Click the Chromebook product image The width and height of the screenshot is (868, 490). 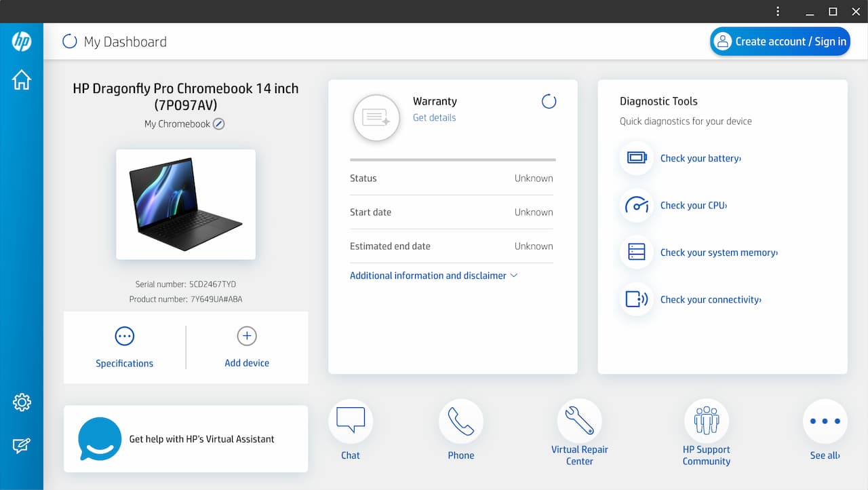pyautogui.click(x=186, y=204)
